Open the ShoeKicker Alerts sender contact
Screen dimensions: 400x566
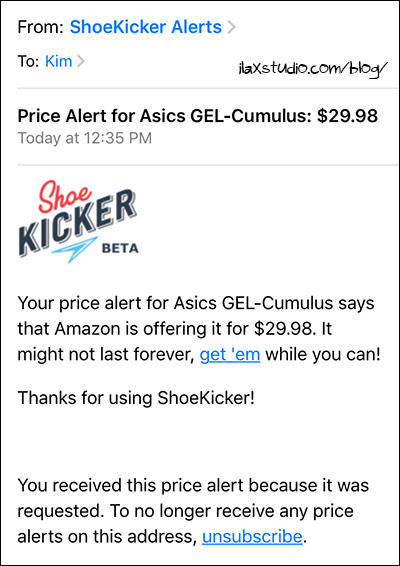pyautogui.click(x=145, y=27)
